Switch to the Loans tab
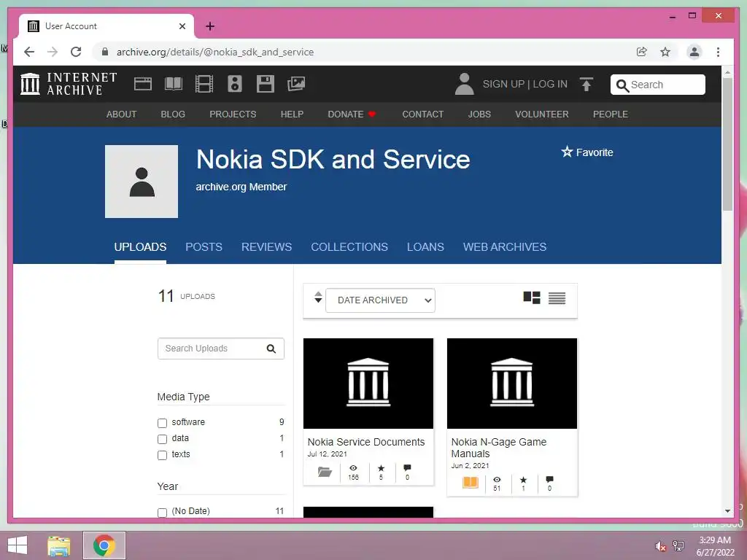Viewport: 747px width, 560px height. tap(425, 246)
